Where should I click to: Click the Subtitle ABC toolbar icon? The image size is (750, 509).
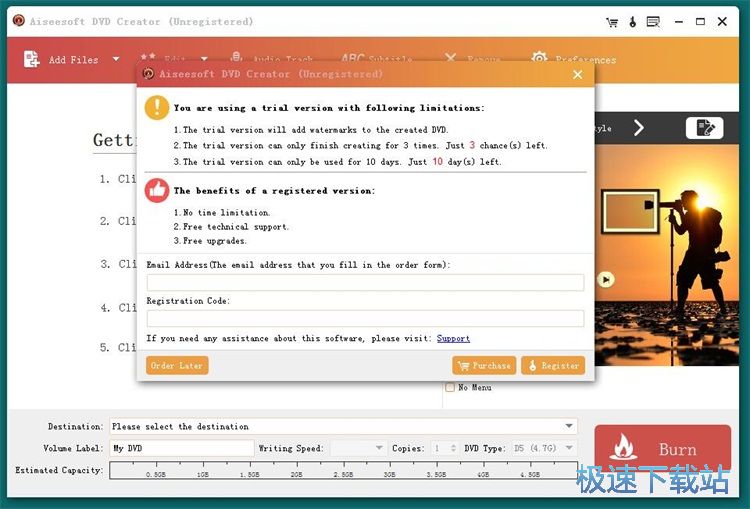click(x=353, y=58)
